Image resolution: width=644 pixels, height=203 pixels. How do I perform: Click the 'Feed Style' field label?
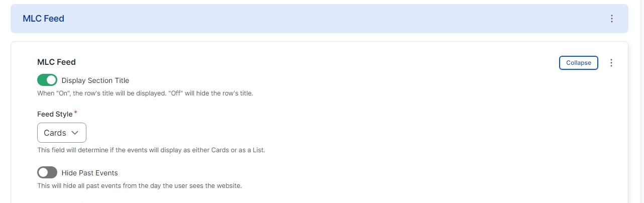click(x=55, y=114)
